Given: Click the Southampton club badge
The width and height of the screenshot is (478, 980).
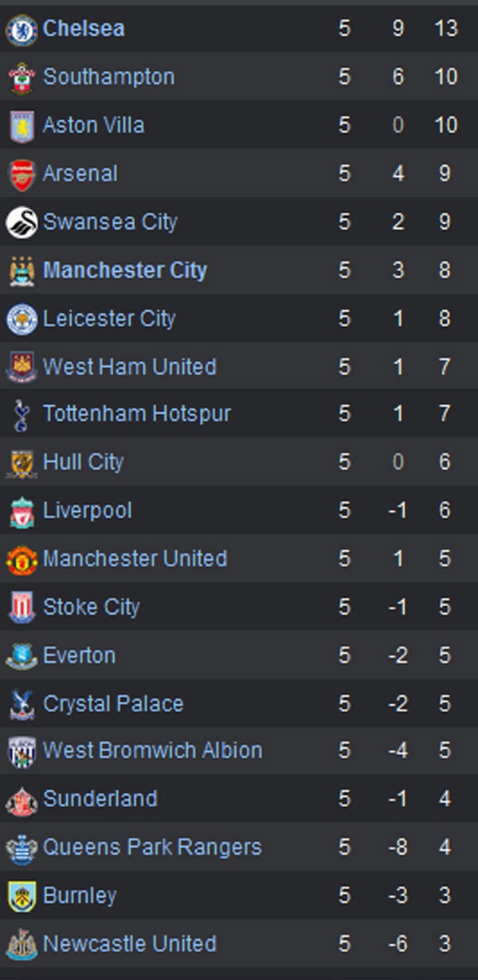Looking at the screenshot, I should tap(22, 77).
